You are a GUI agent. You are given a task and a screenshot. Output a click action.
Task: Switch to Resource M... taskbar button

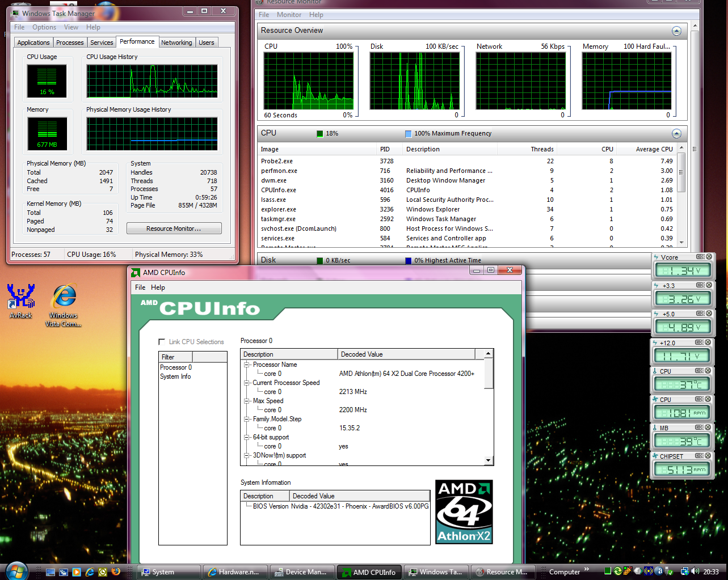pyautogui.click(x=503, y=572)
